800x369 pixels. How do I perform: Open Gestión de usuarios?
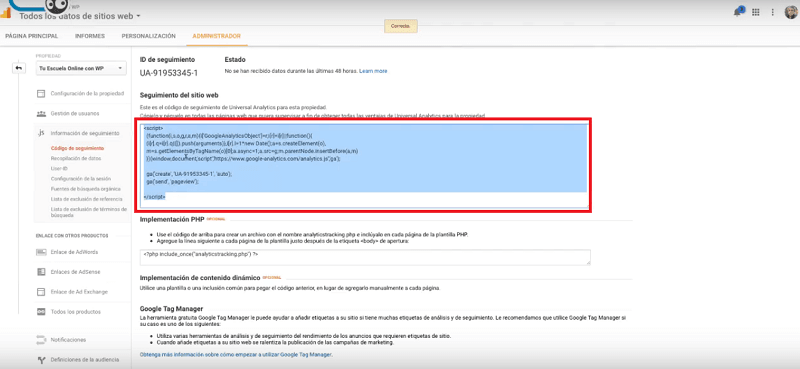(75, 113)
